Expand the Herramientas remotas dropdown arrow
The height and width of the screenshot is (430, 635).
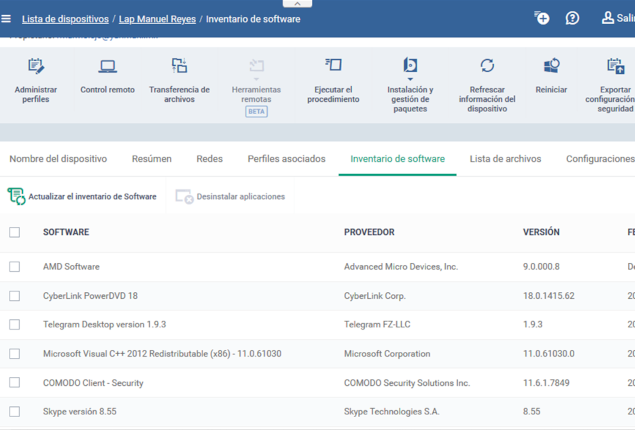[256, 79]
